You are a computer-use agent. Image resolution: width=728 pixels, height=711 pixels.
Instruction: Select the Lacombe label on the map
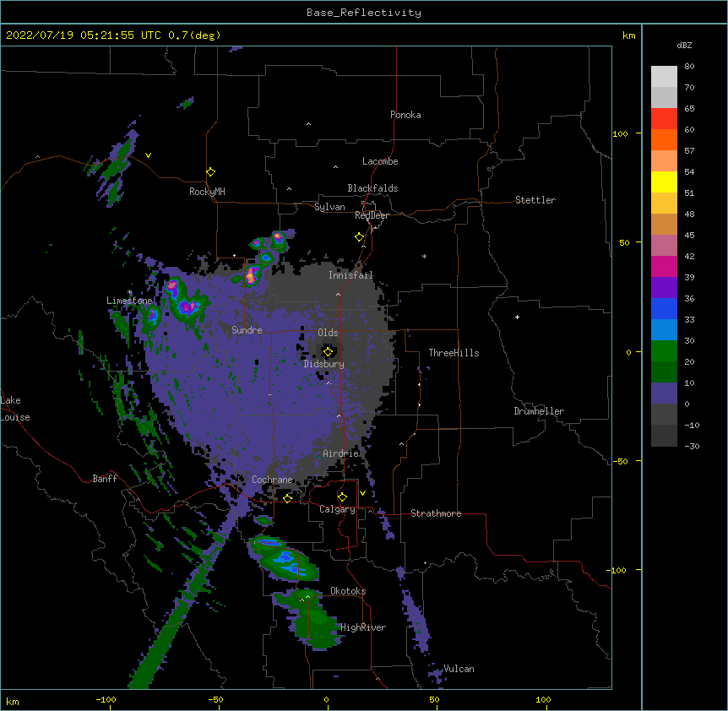click(x=380, y=161)
